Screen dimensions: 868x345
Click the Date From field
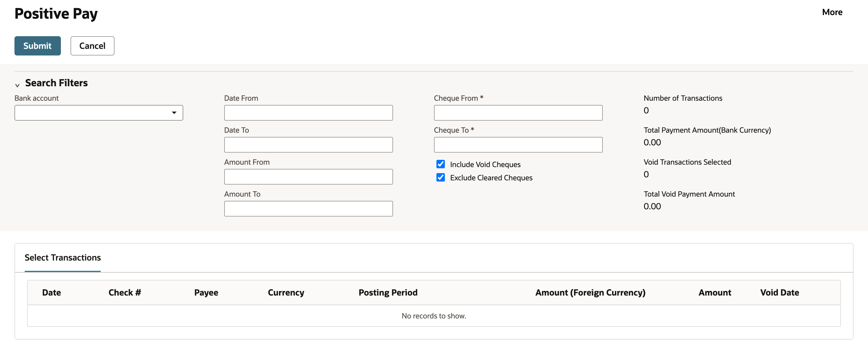tap(308, 113)
